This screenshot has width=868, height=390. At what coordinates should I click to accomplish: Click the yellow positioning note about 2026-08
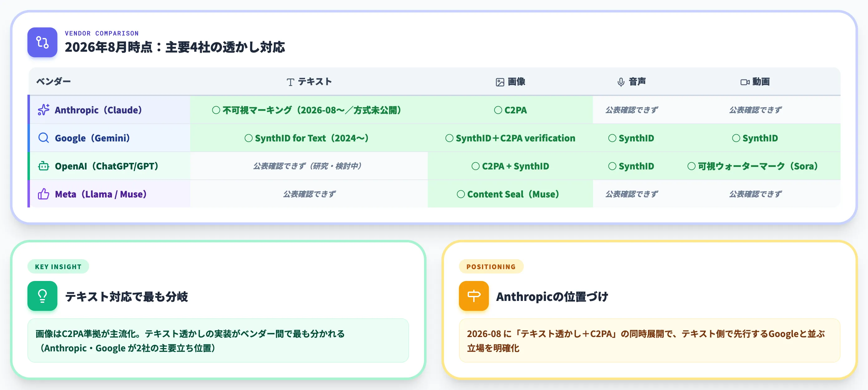649,340
